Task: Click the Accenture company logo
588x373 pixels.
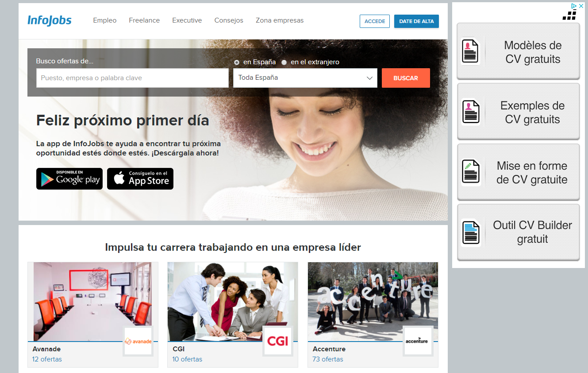Action: (418, 341)
